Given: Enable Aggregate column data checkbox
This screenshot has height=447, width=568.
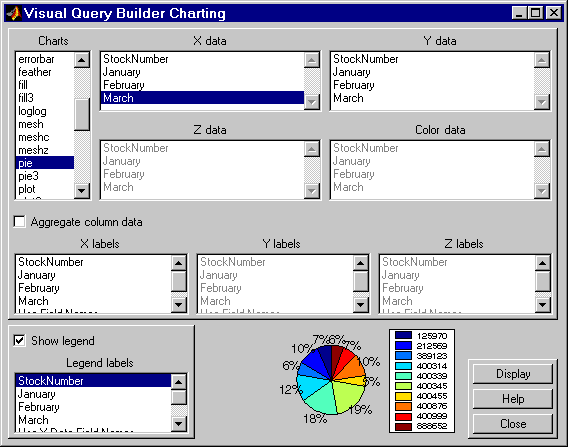Looking at the screenshot, I should pos(19,222).
